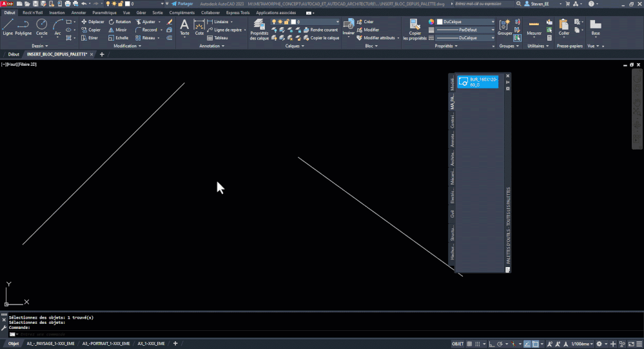Open the ParDéfaut lineweight dropdown
Screen dimensions: 644x349
pyautogui.click(x=465, y=30)
